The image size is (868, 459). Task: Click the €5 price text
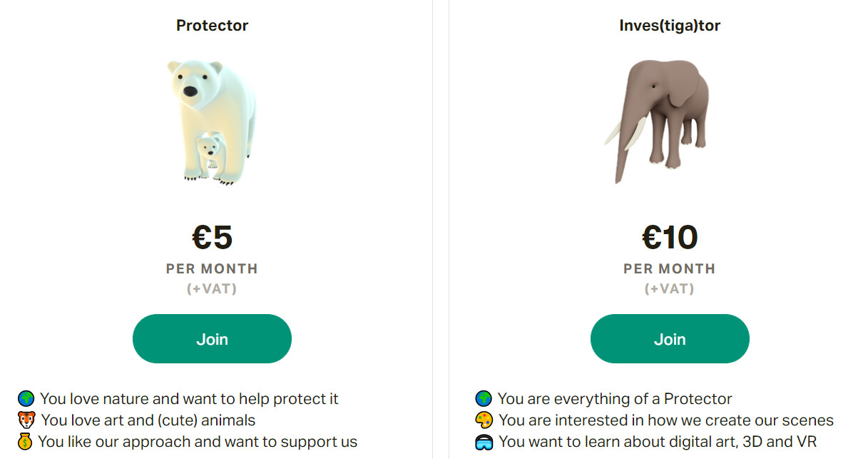tap(213, 237)
